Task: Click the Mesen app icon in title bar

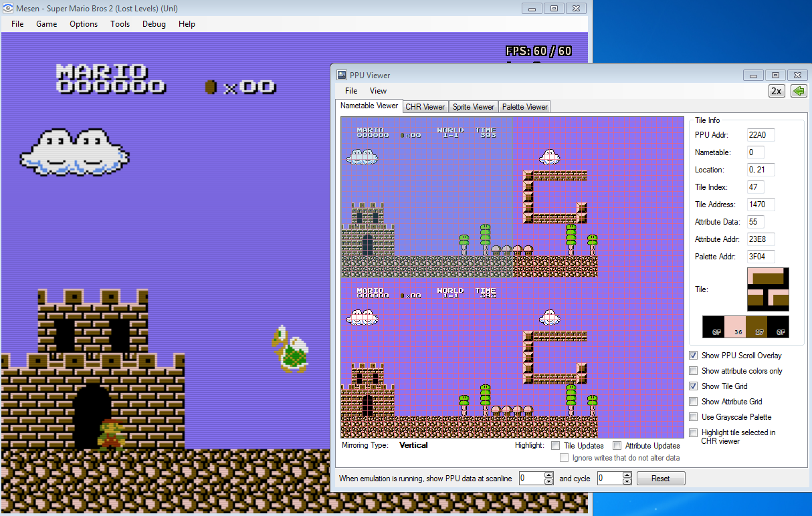Action: tap(9, 8)
